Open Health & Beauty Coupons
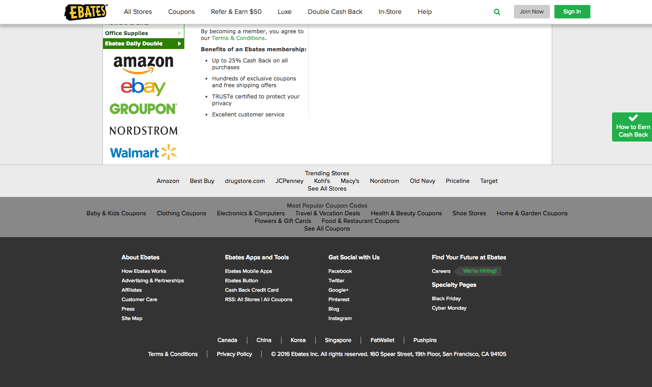This screenshot has height=387, width=652. coord(406,213)
